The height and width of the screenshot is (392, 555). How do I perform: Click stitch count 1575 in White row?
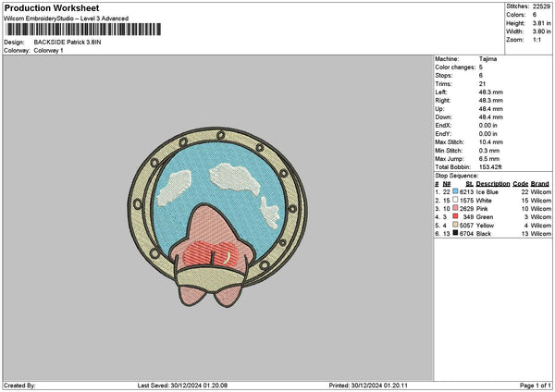tap(466, 201)
